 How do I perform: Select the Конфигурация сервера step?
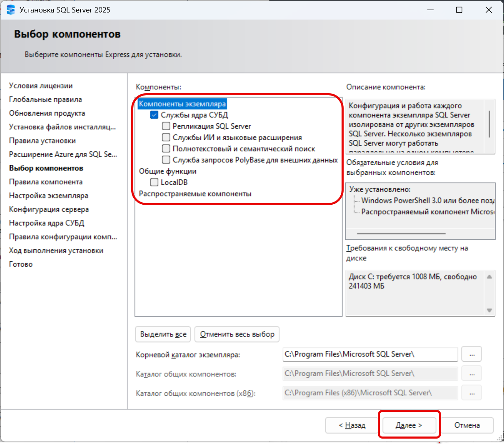[x=49, y=209]
